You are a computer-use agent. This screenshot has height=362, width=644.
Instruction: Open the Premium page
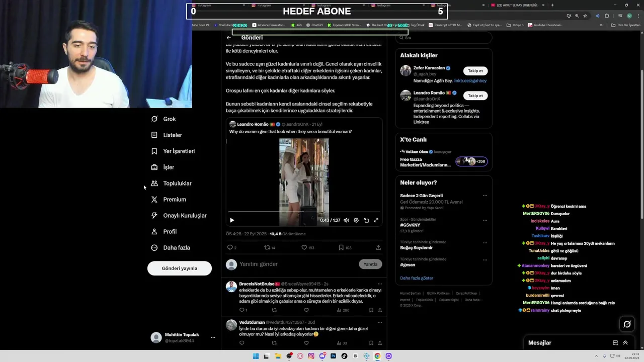(x=169, y=200)
